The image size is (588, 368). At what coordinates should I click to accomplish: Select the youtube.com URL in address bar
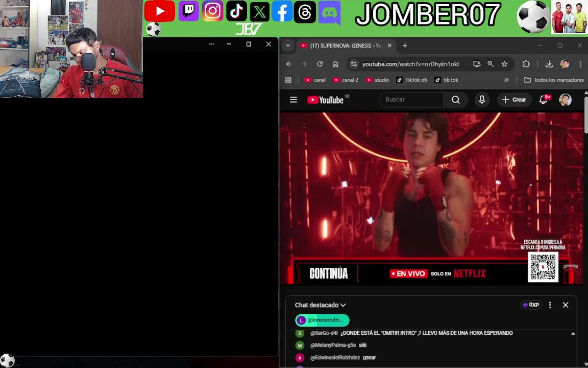click(410, 64)
